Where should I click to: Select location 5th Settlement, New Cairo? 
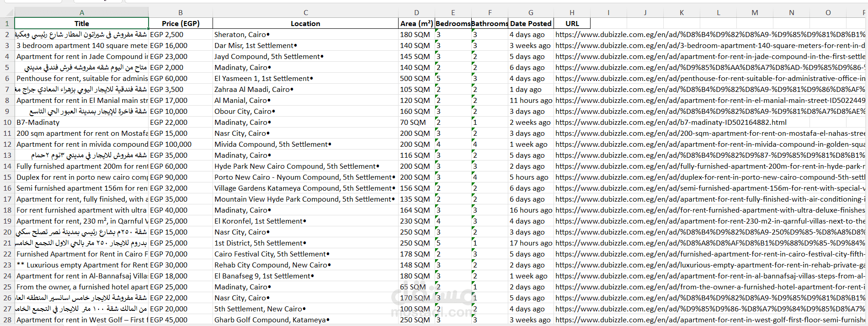pyautogui.click(x=305, y=309)
